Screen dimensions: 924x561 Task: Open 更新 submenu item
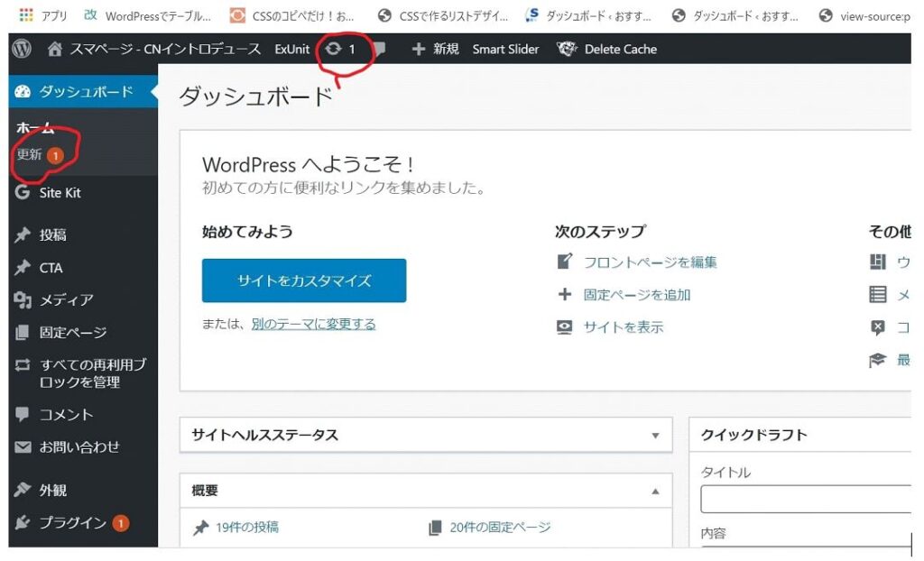point(29,154)
